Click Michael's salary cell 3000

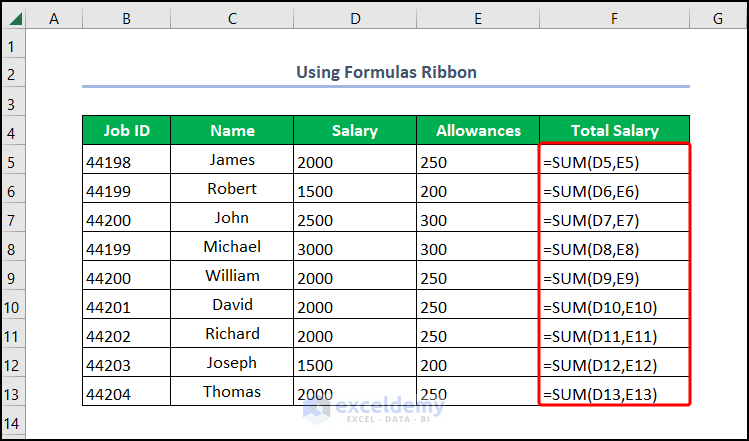[x=355, y=247]
